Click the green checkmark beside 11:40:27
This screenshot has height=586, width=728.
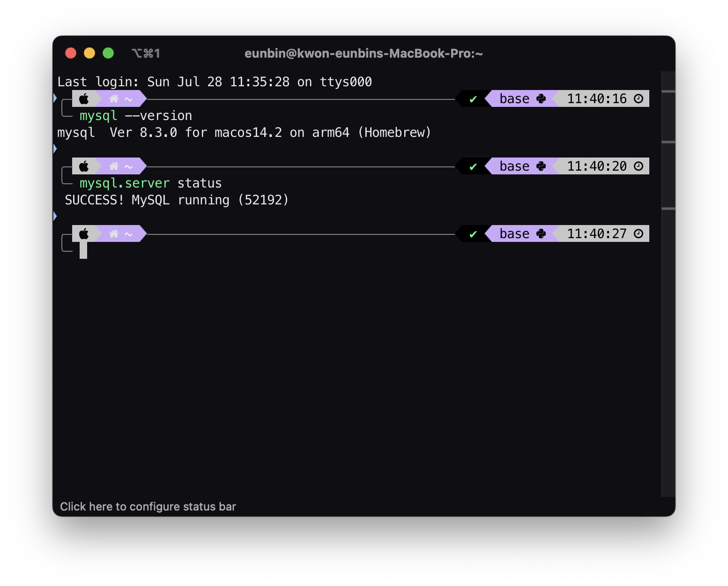(473, 234)
